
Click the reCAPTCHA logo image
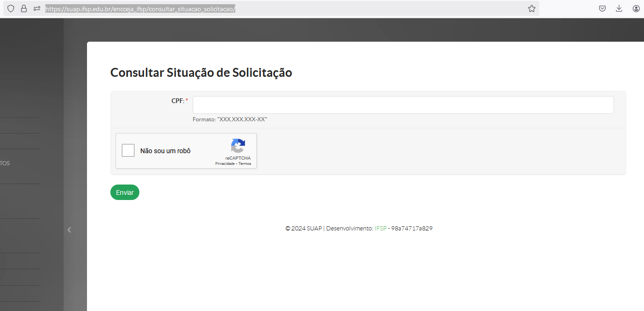click(x=238, y=146)
